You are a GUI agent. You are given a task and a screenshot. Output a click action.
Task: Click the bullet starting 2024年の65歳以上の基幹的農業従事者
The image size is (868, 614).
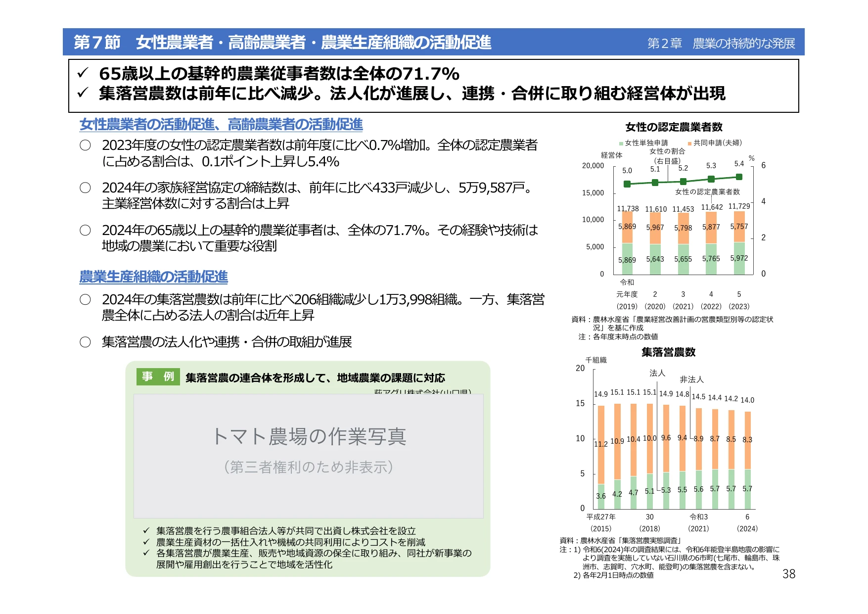pos(320,238)
